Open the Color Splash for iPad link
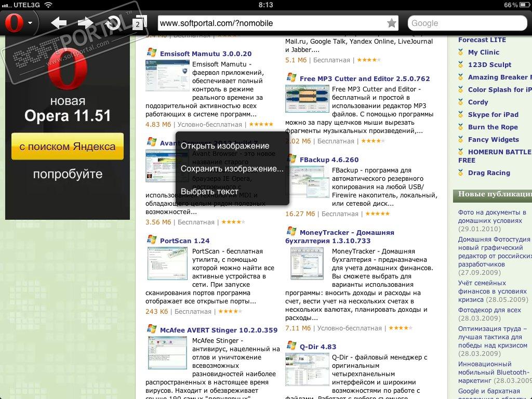 [x=500, y=90]
